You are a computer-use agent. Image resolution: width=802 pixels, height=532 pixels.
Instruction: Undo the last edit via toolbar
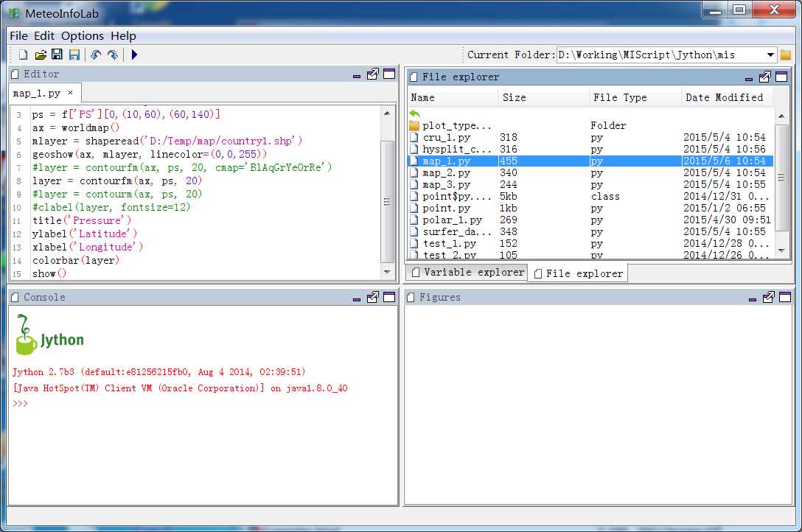coord(96,55)
